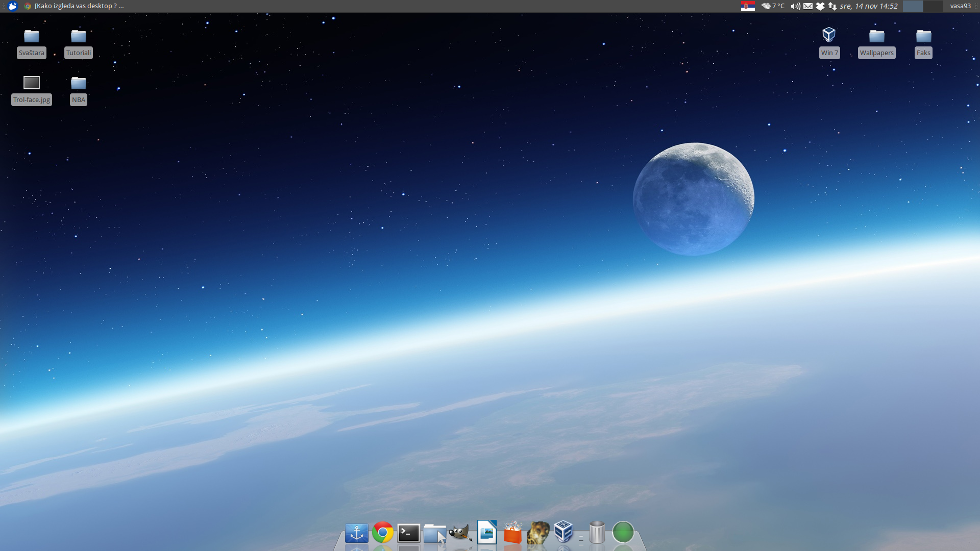
Task: Open the Software Center shopping bag icon
Action: (512, 533)
